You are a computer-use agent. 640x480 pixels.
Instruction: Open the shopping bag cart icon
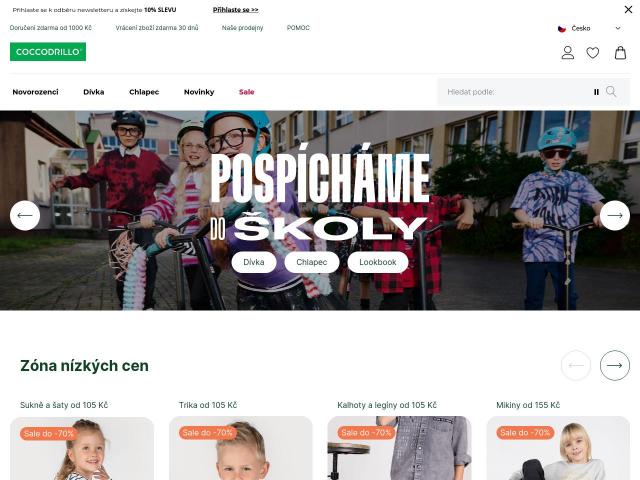(620, 53)
